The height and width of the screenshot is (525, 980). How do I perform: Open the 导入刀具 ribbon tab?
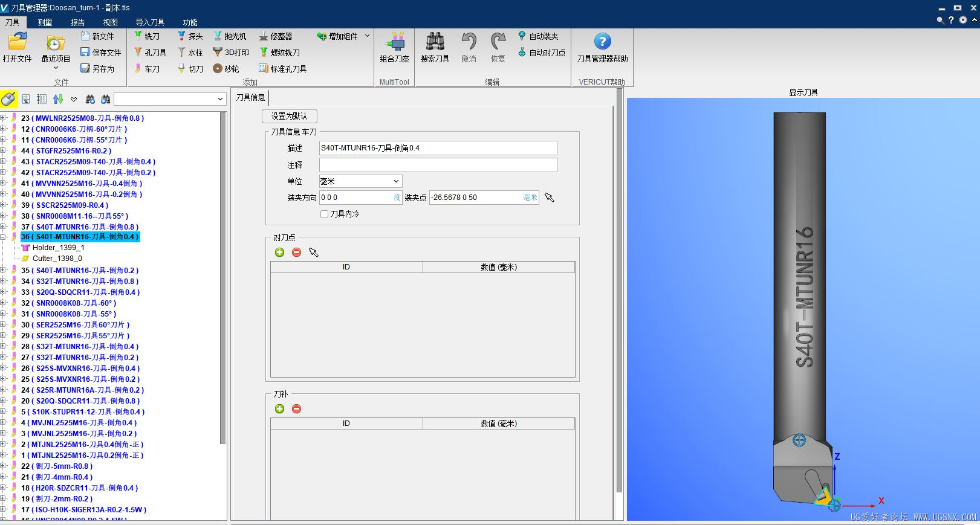tap(149, 22)
